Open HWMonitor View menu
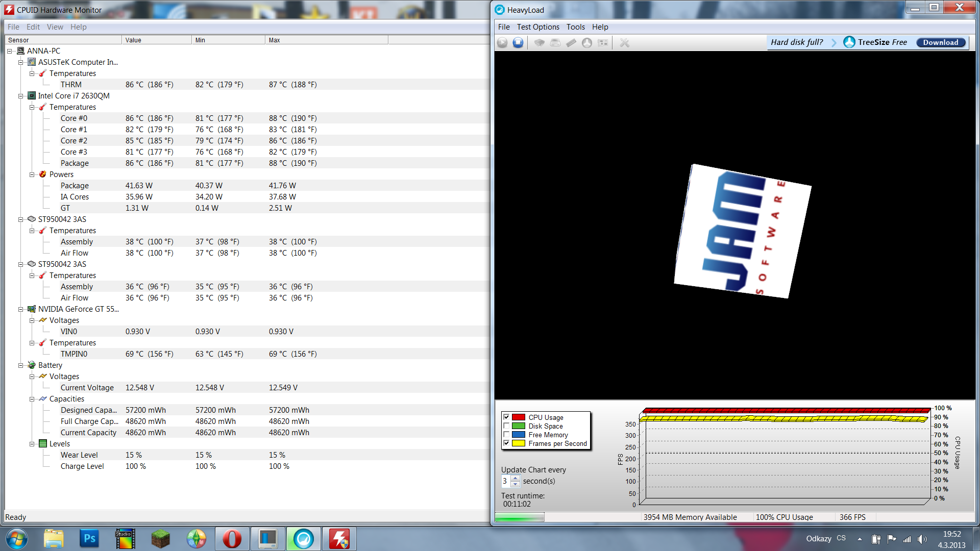 (55, 27)
